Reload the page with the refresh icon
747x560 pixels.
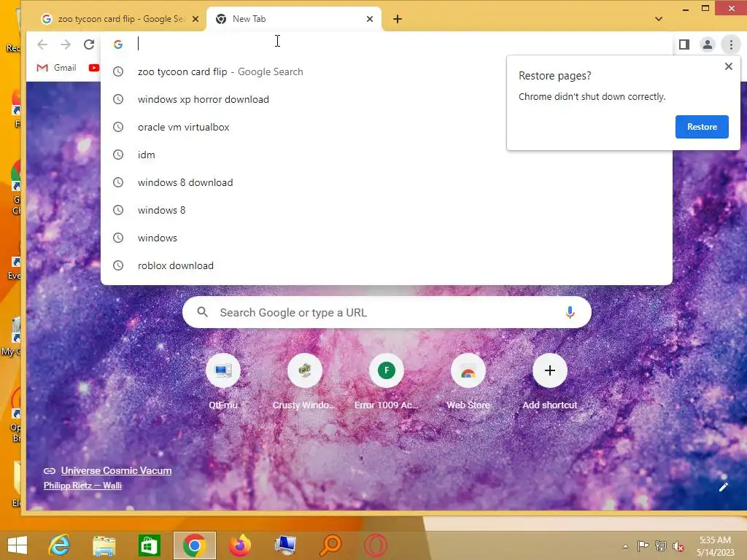coord(89,44)
